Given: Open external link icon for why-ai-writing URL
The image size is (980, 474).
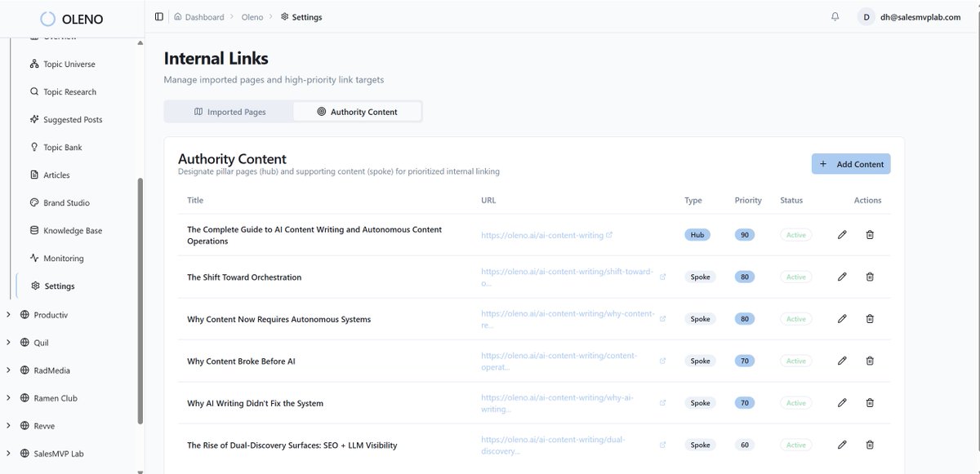Looking at the screenshot, I should click(662, 403).
